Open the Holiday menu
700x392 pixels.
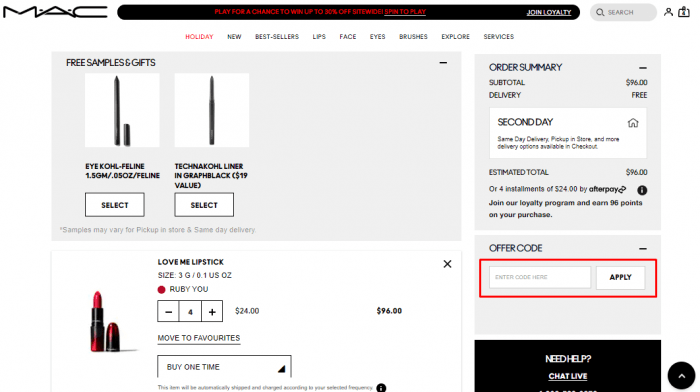click(x=199, y=37)
